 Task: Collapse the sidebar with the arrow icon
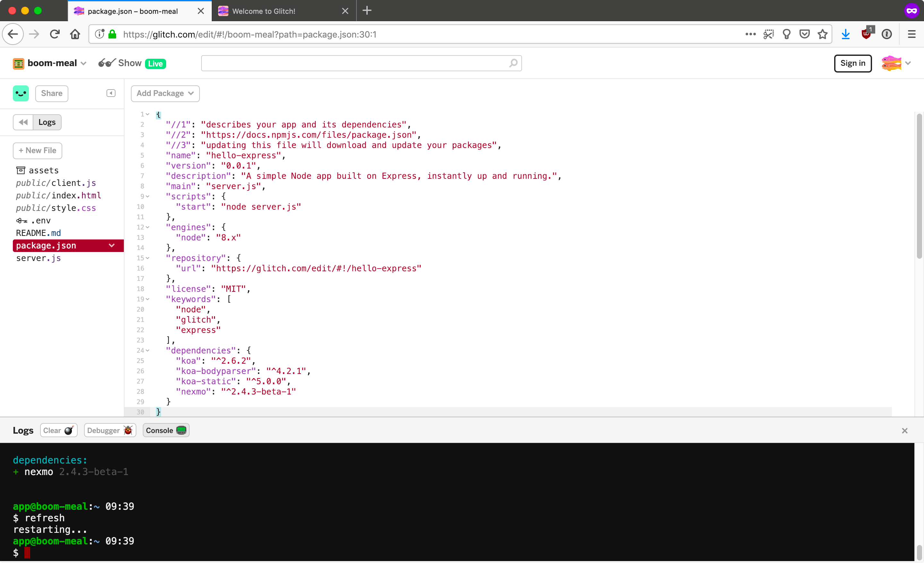coord(111,93)
